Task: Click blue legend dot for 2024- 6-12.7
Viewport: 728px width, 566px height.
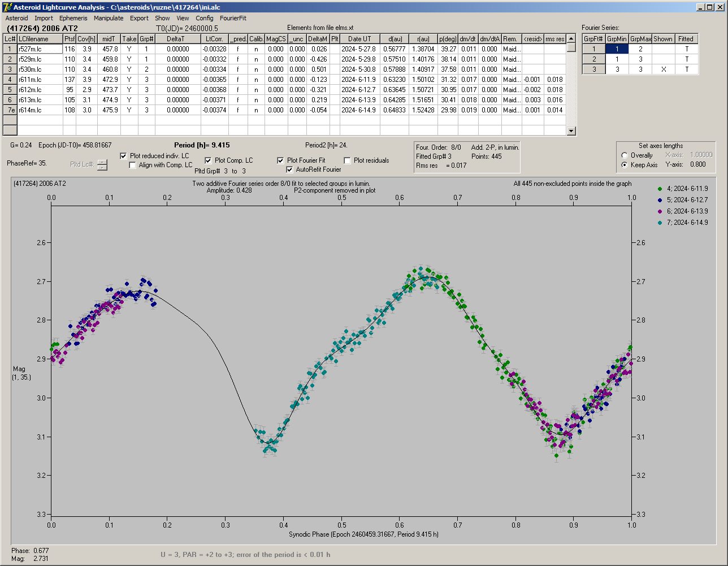Action: (x=660, y=200)
